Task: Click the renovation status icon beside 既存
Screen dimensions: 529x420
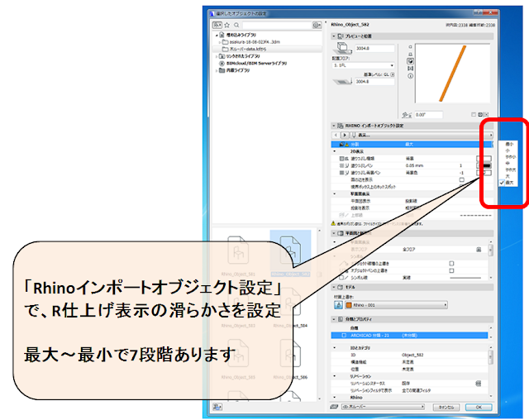Action: tap(478, 384)
